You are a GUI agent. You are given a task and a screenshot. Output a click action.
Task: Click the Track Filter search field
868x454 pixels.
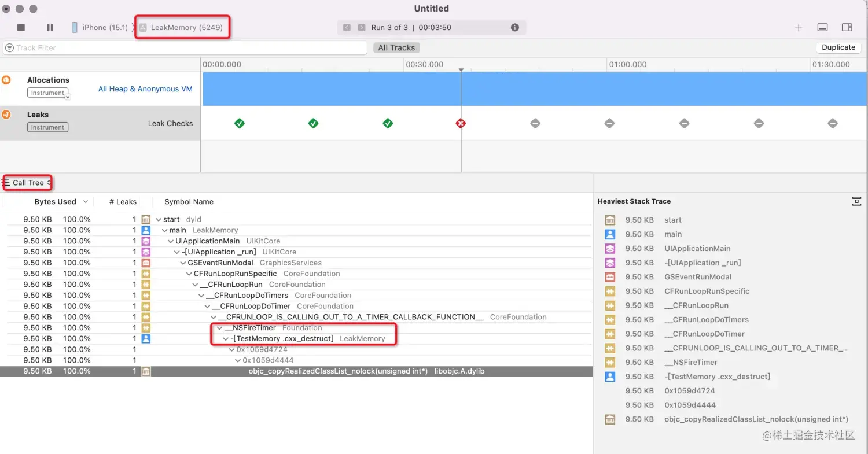pyautogui.click(x=185, y=48)
